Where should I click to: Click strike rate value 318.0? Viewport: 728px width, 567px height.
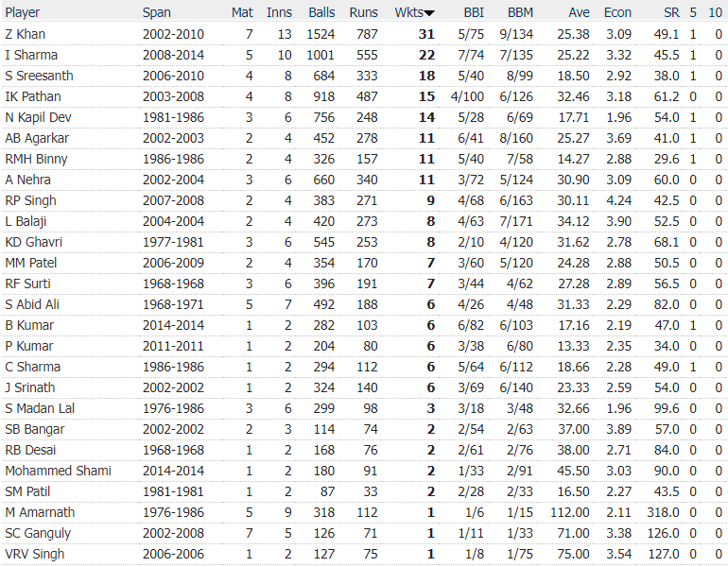[663, 512]
